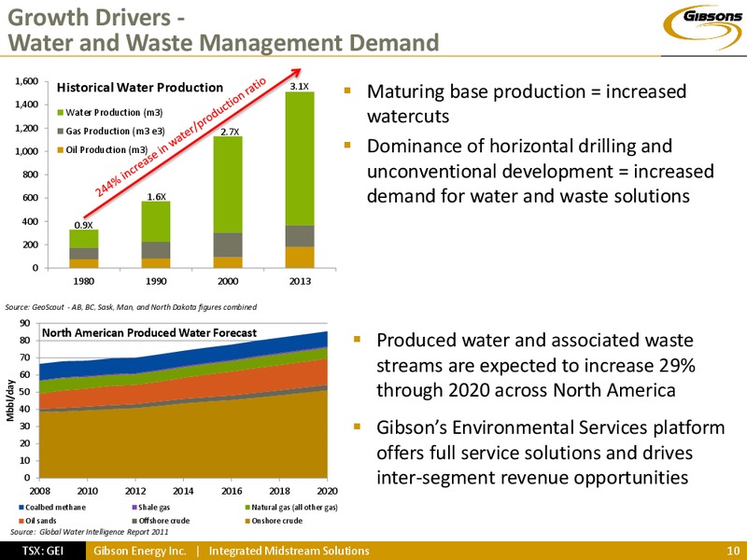Click the Onshore crude legend swatch

(247, 521)
